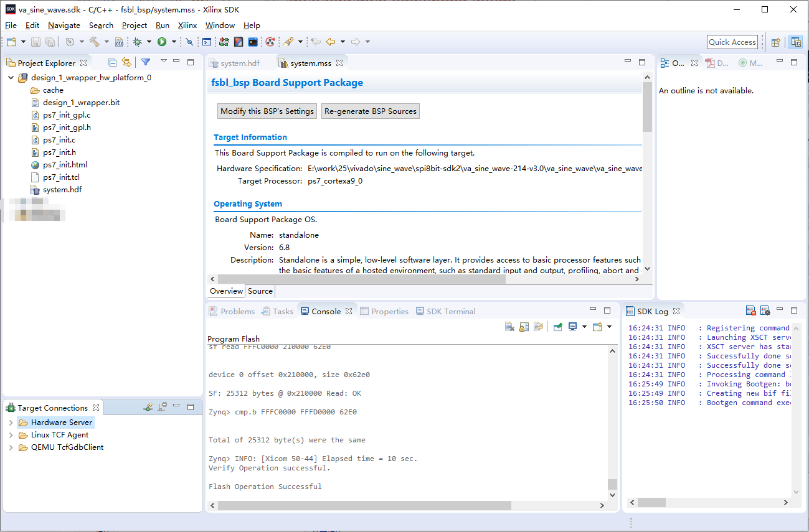Open the Display Selected Console dropdown
Screen dimensions: 809x532
[x=584, y=327]
